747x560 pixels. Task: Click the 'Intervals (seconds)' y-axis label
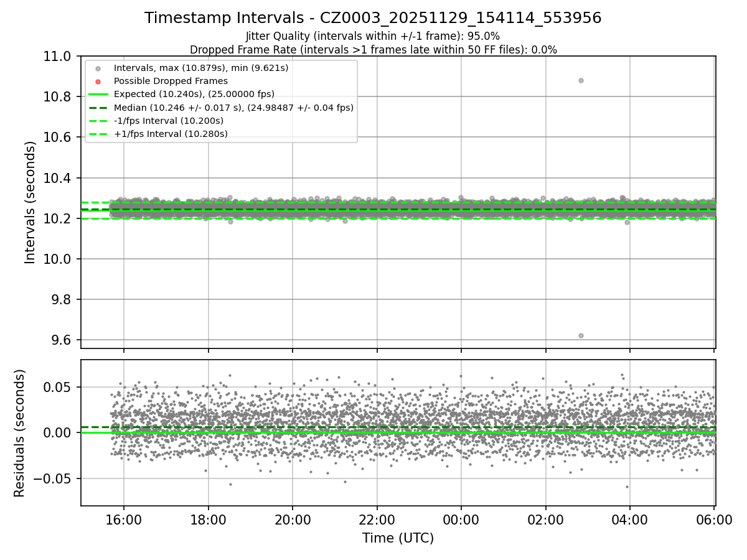[31, 202]
